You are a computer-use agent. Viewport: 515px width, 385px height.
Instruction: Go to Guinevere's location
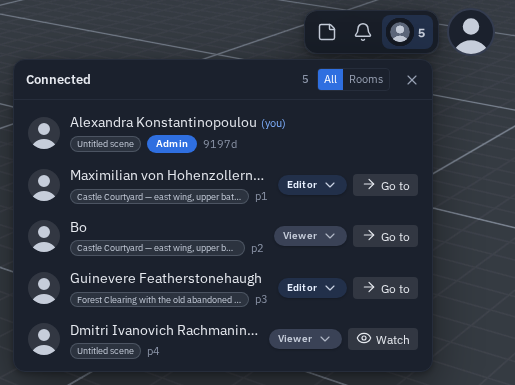click(385, 288)
